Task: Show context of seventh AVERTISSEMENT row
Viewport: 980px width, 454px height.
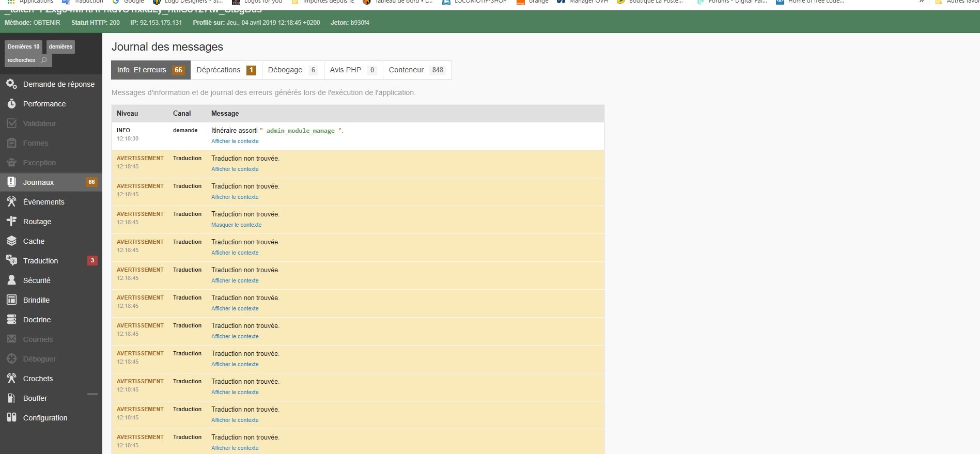Action: [x=235, y=336]
